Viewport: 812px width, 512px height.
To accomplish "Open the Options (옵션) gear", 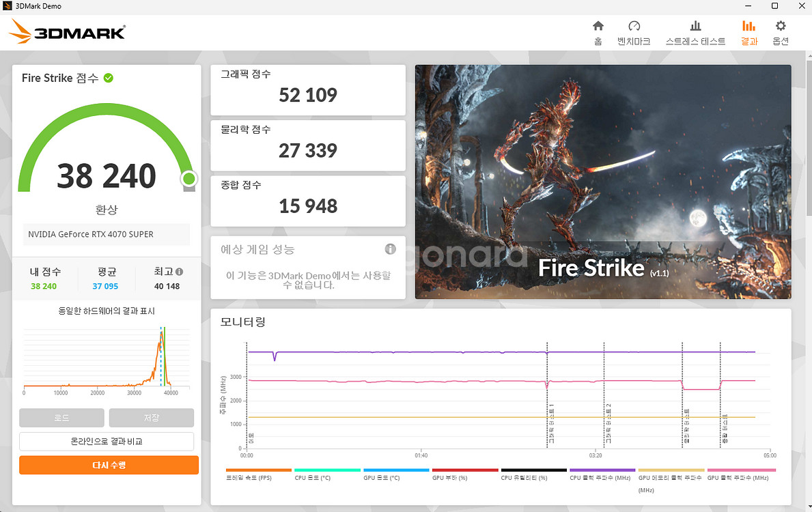I will [781, 33].
